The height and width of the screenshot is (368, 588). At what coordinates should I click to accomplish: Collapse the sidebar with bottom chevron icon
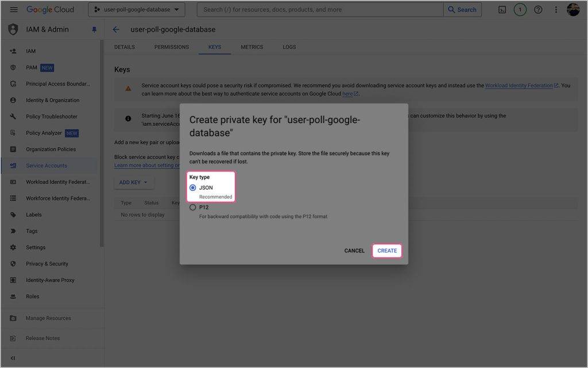13,358
